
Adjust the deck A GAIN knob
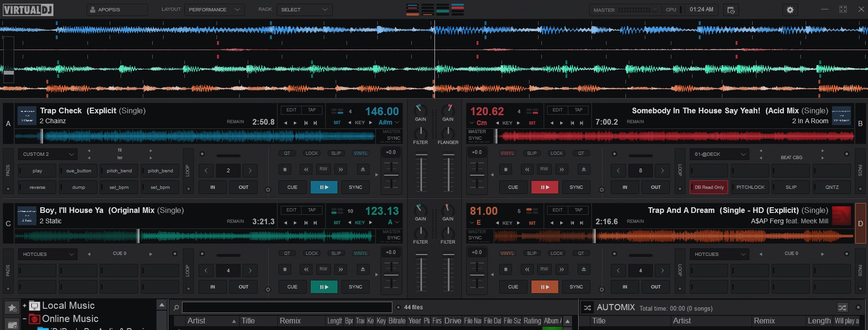click(x=420, y=110)
